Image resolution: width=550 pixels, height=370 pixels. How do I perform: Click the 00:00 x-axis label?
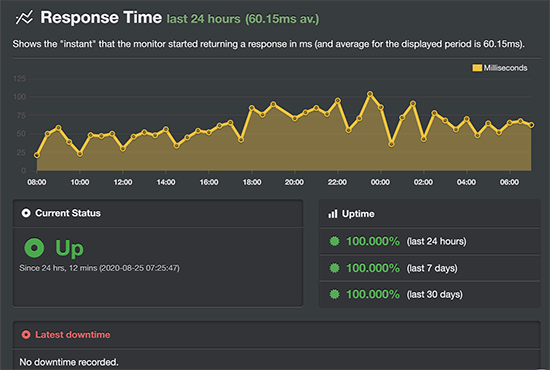click(x=380, y=182)
